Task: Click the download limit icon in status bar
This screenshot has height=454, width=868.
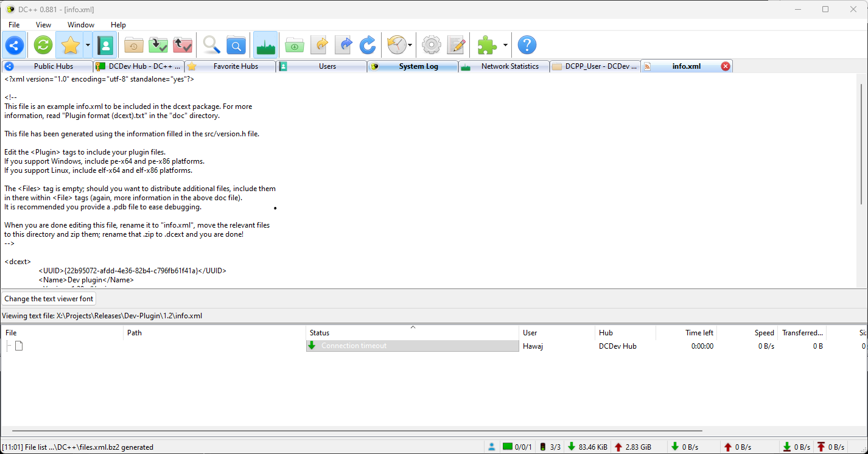Action: [x=786, y=447]
